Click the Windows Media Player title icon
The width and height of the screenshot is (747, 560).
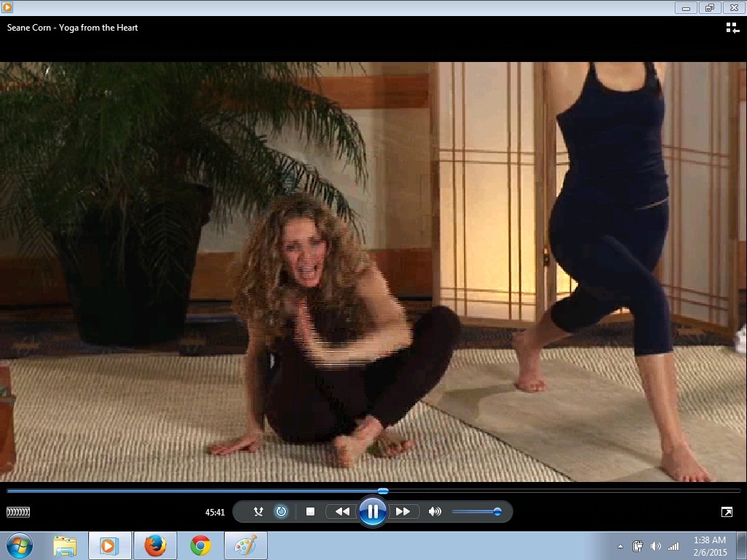coord(7,7)
